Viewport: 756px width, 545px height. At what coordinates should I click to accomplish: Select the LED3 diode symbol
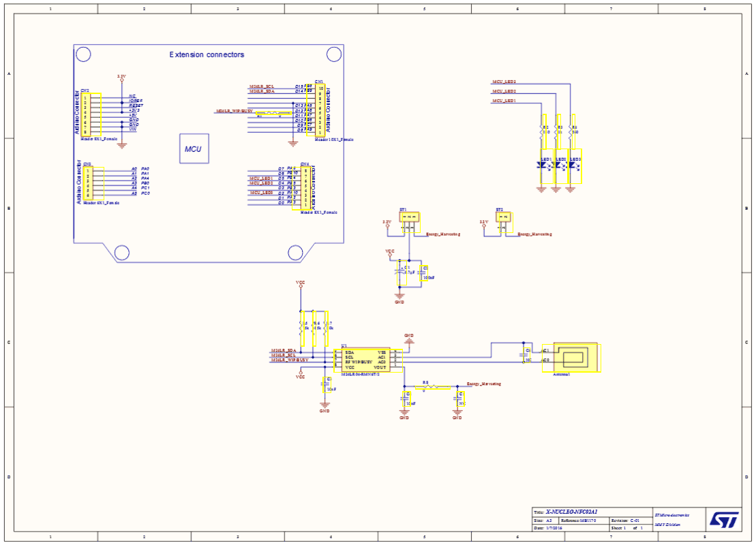(x=575, y=166)
